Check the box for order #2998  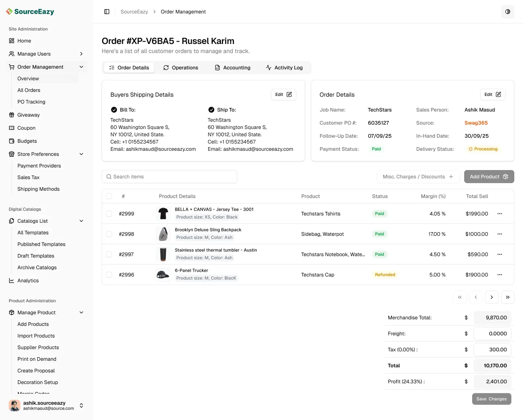pyautogui.click(x=109, y=234)
